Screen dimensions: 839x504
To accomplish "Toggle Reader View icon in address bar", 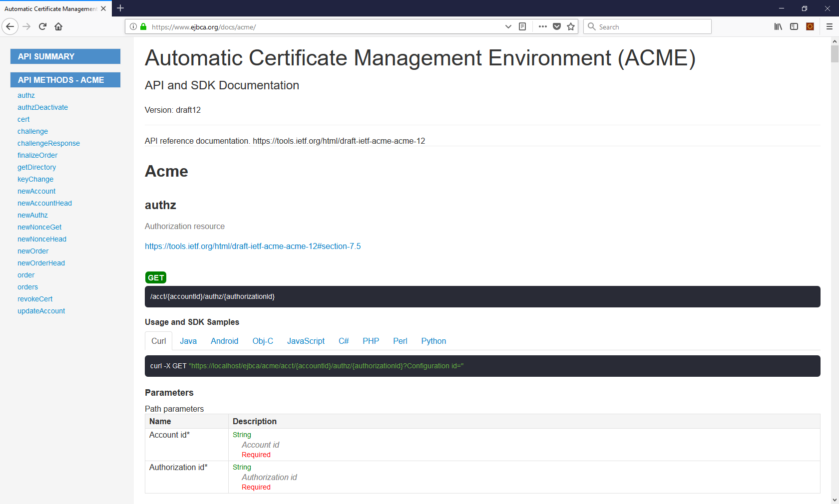I will pos(522,26).
